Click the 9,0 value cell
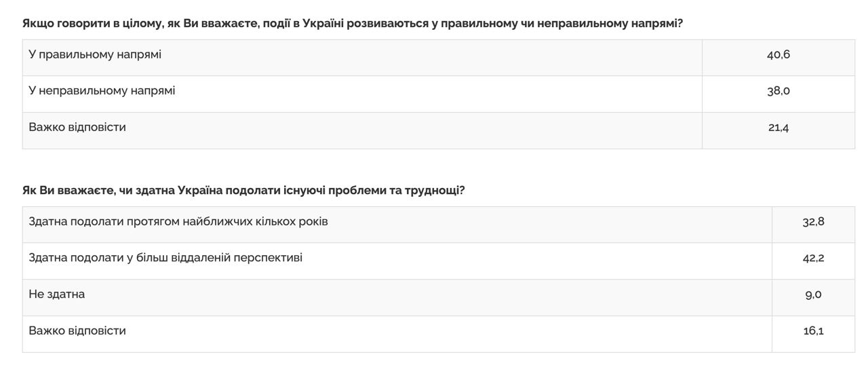868x376 pixels. coord(813,295)
